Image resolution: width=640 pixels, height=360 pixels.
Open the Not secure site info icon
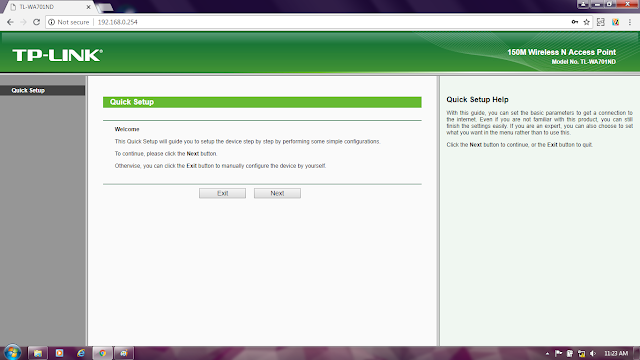[x=51, y=22]
